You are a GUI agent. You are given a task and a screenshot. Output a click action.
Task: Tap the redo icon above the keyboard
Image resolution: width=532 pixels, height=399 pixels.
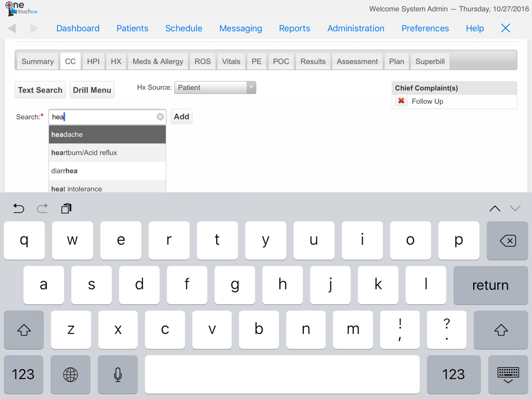(42, 208)
